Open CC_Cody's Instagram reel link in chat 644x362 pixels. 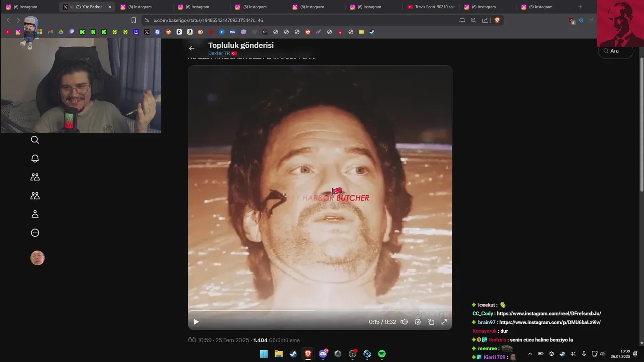pos(549,314)
